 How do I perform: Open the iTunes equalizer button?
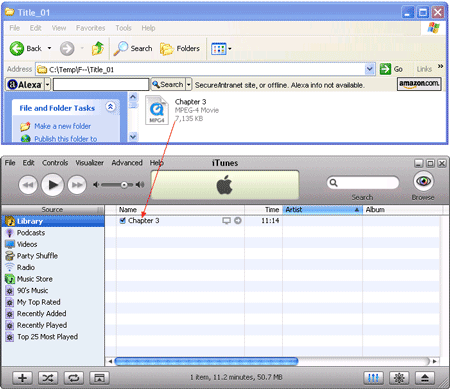click(x=373, y=378)
